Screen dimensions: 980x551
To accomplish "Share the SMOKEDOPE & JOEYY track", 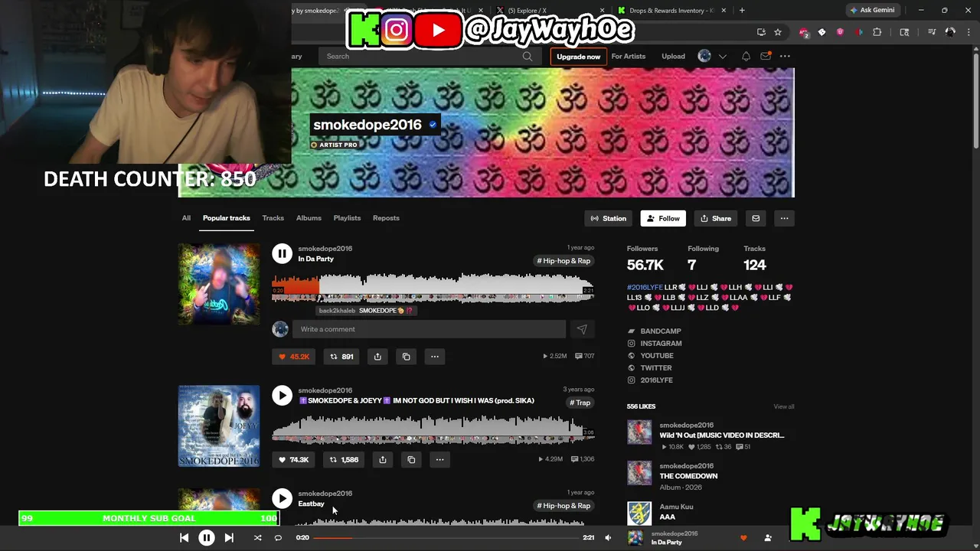I will click(x=383, y=460).
